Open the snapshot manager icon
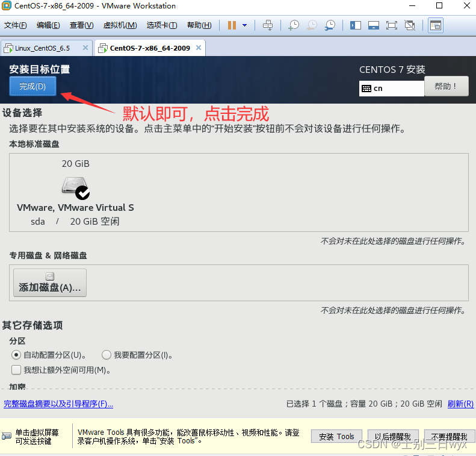 [x=330, y=25]
